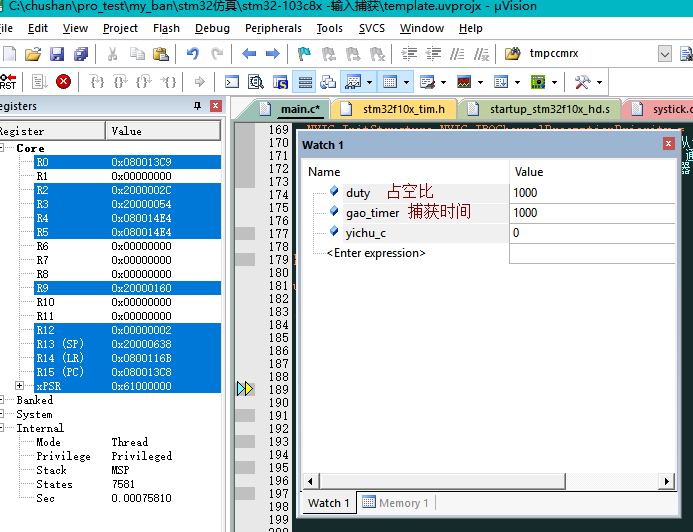This screenshot has width=693, height=532.
Task: Click the Run icon beside RST
Action: tap(39, 82)
